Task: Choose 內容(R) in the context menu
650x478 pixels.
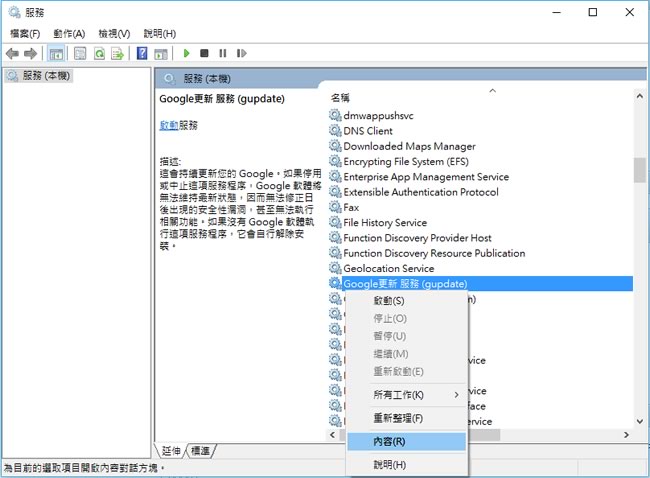Action: coord(406,442)
